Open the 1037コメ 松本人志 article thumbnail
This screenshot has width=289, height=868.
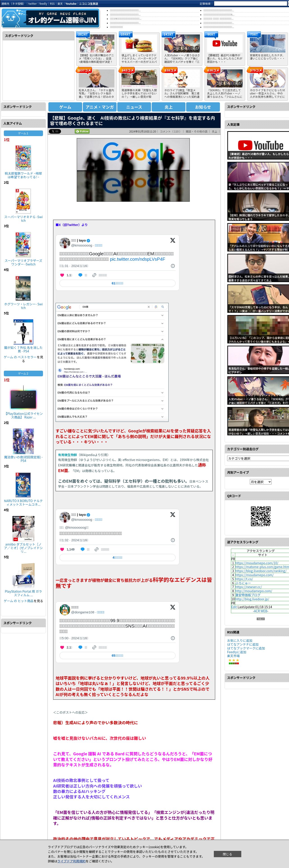coord(97,78)
